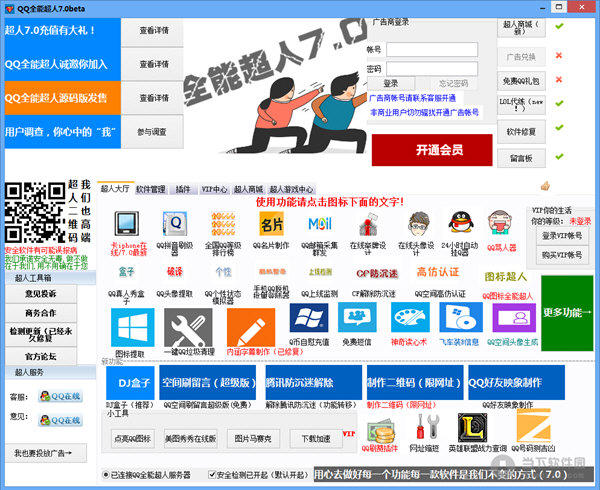Focus the 帐号 input field

tap(432, 50)
